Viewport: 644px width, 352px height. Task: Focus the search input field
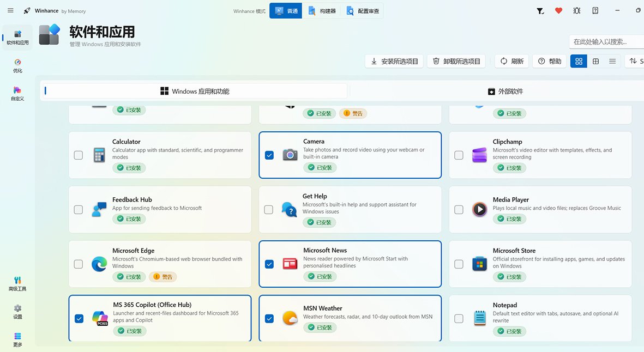606,41
